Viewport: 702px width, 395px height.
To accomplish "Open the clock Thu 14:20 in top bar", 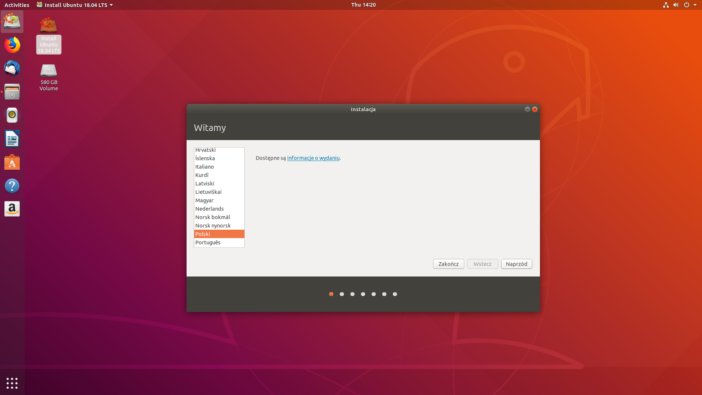I will tap(364, 5).
